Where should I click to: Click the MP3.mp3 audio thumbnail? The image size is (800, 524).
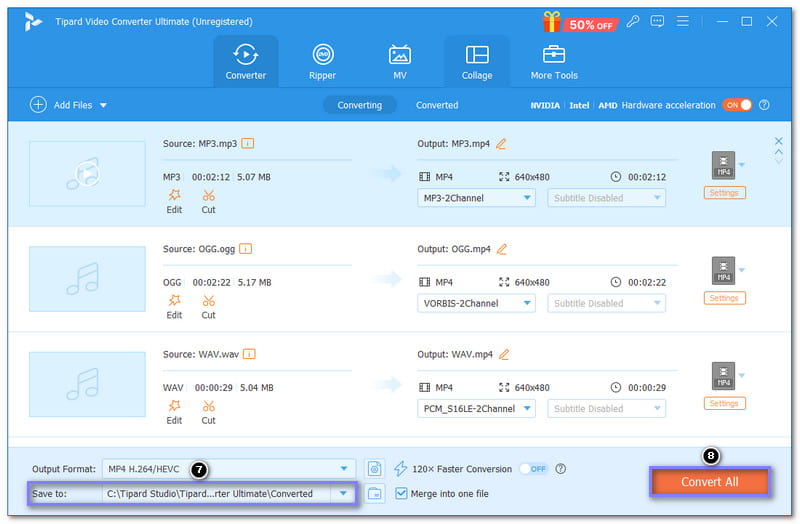(x=87, y=174)
